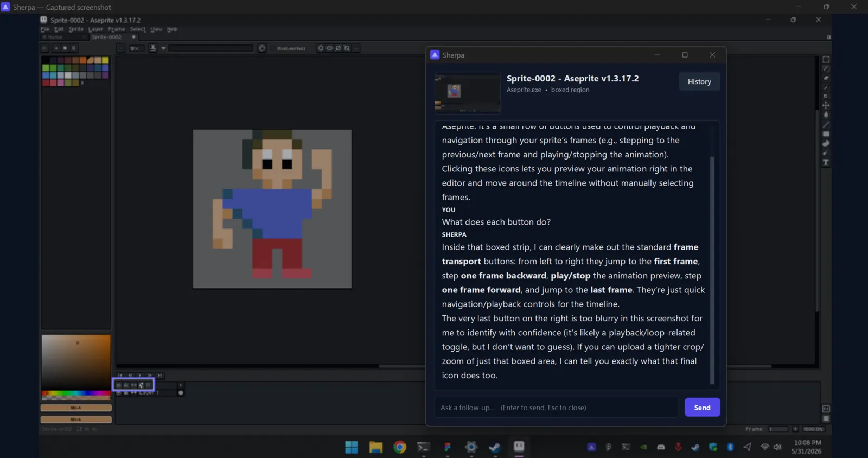Toggle continuous/linked cels in timeline header
The height and width of the screenshot is (458, 868).
(133, 385)
